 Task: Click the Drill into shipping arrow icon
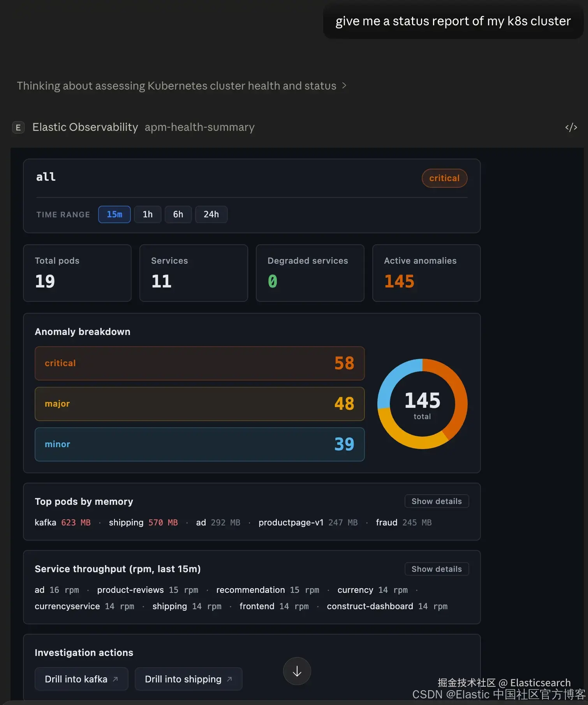tap(229, 679)
